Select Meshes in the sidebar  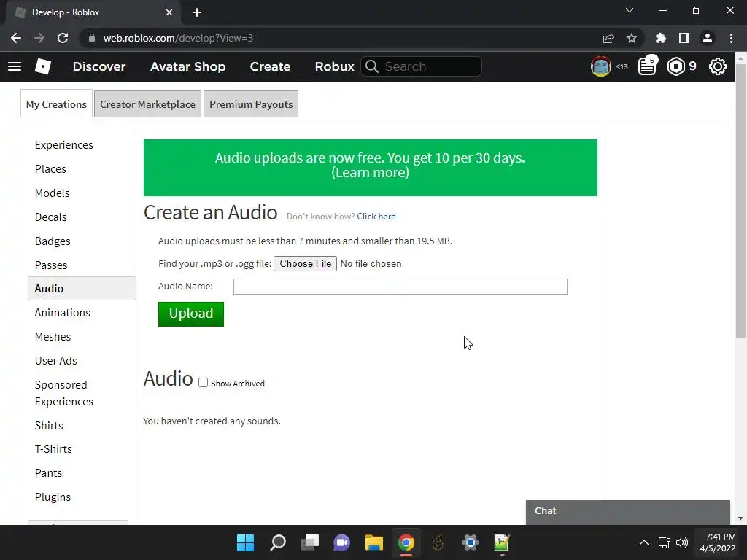(x=53, y=337)
